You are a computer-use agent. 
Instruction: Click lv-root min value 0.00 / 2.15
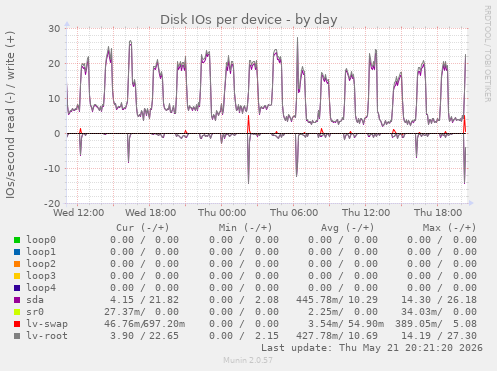coord(244,336)
